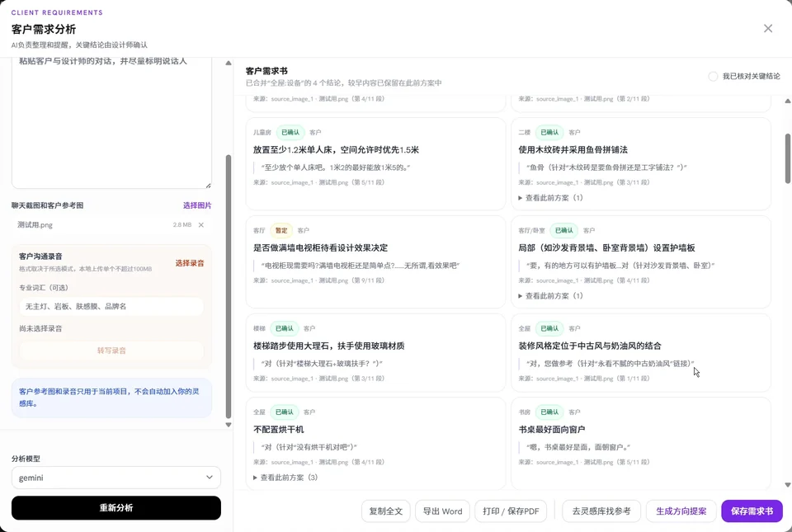Screen dimensions: 792x532
Task: Expand 查看此前方案 (3) under 不配置烘干机
Action: point(285,478)
